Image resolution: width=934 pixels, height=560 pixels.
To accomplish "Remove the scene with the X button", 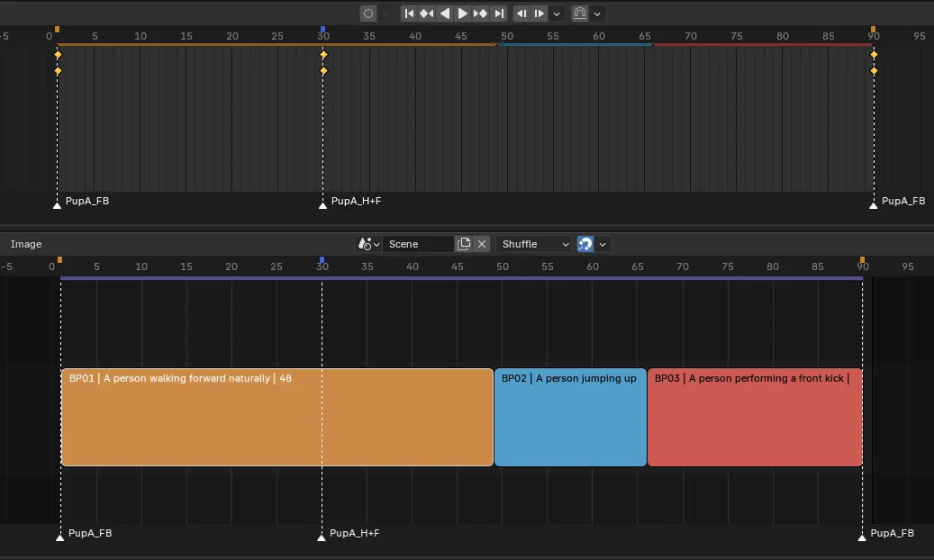I will (x=482, y=244).
